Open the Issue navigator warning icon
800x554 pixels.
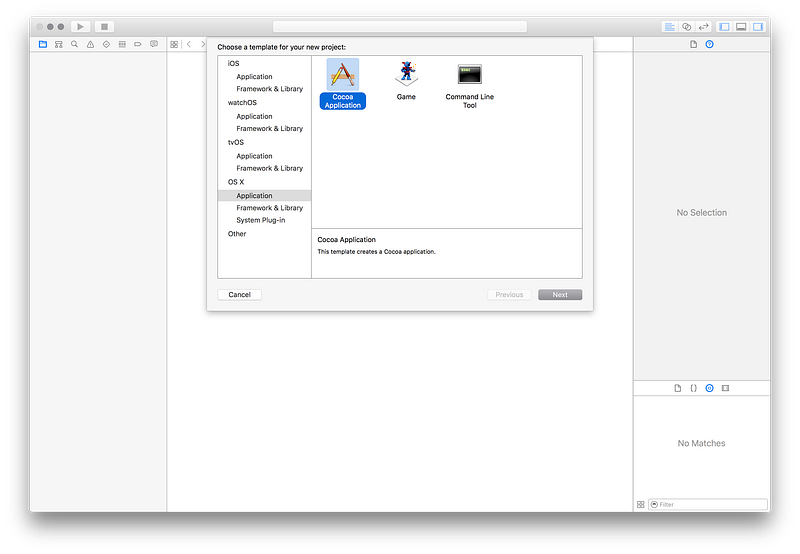pos(90,44)
